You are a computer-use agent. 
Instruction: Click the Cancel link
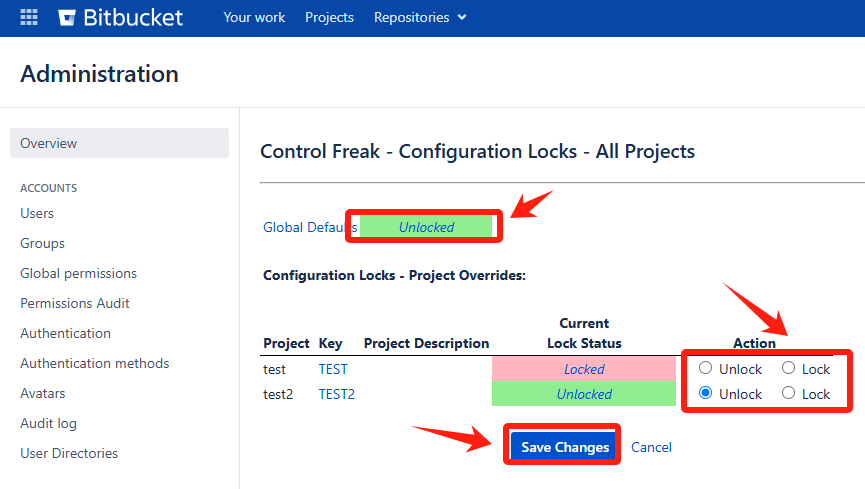651,447
